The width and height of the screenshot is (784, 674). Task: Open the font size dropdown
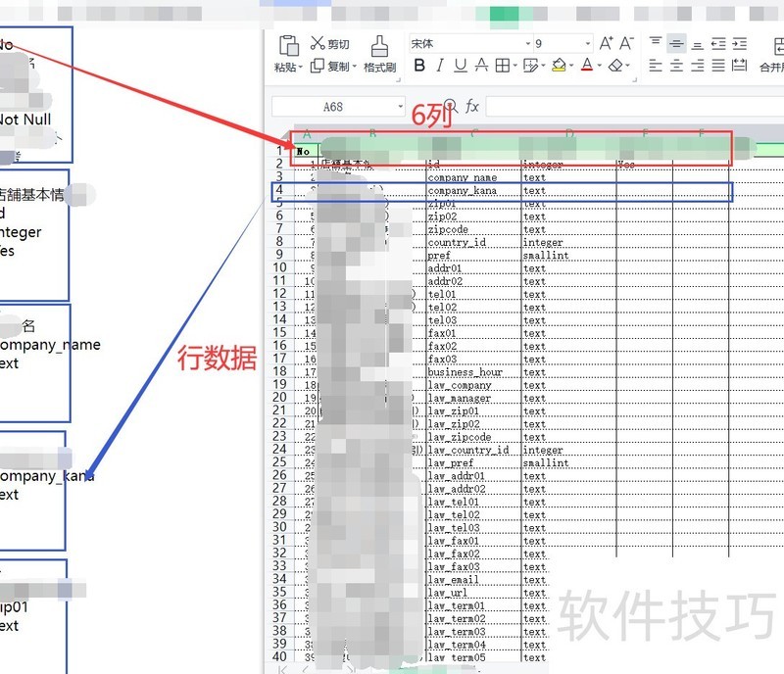tap(588, 44)
